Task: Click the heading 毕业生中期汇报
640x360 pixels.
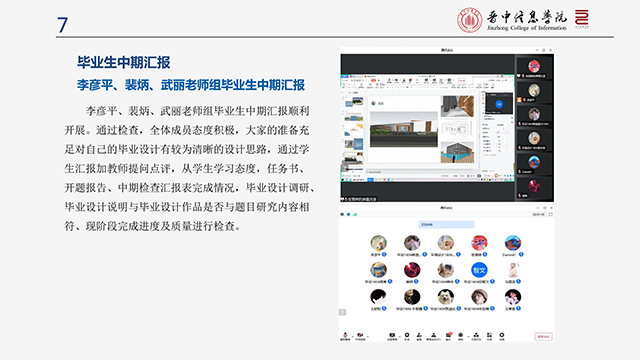Action: coord(124,62)
